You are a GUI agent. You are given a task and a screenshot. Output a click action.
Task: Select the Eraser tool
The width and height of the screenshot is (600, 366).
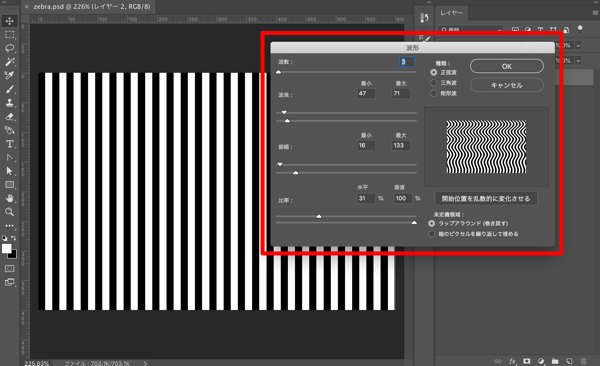tap(10, 116)
